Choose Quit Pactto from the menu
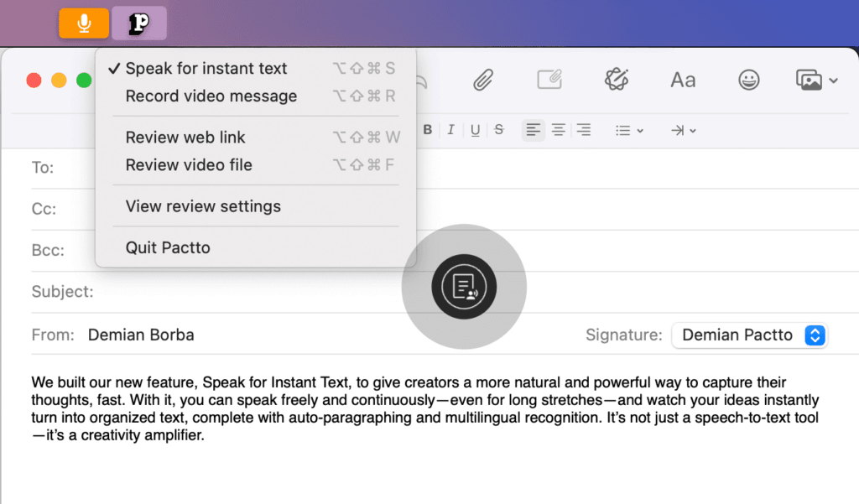This screenshot has width=859, height=504. coord(255,247)
